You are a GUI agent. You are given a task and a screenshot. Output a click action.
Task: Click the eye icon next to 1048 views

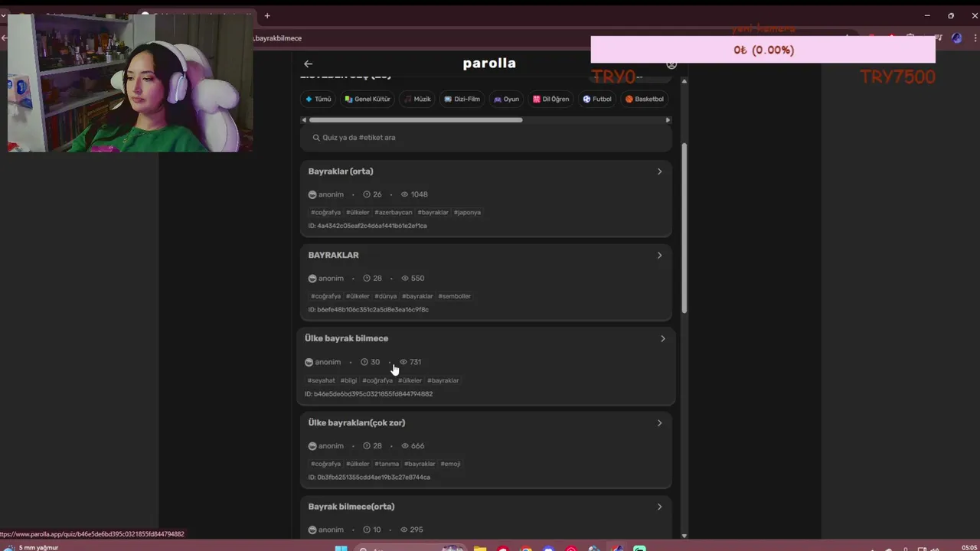pyautogui.click(x=405, y=194)
